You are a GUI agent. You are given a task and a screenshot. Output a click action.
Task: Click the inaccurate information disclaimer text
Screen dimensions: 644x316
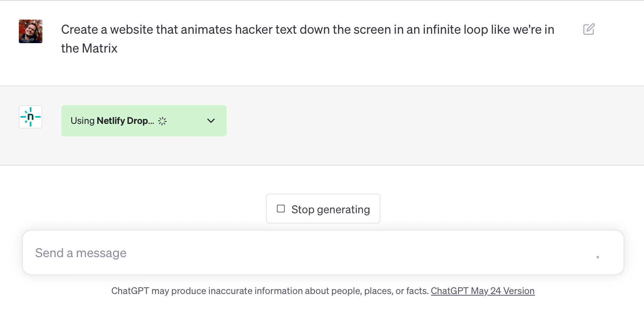coord(270,291)
